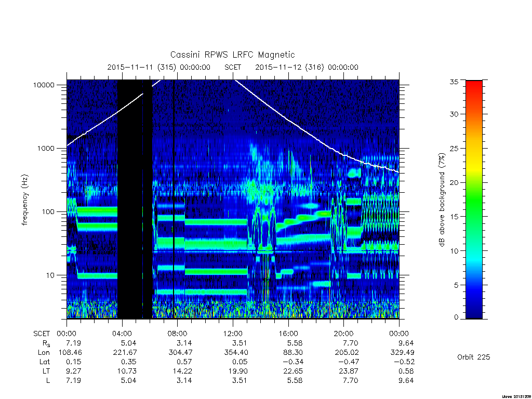Click latitude value 0.35
The height and width of the screenshot is (399, 532).
[x=129, y=362]
